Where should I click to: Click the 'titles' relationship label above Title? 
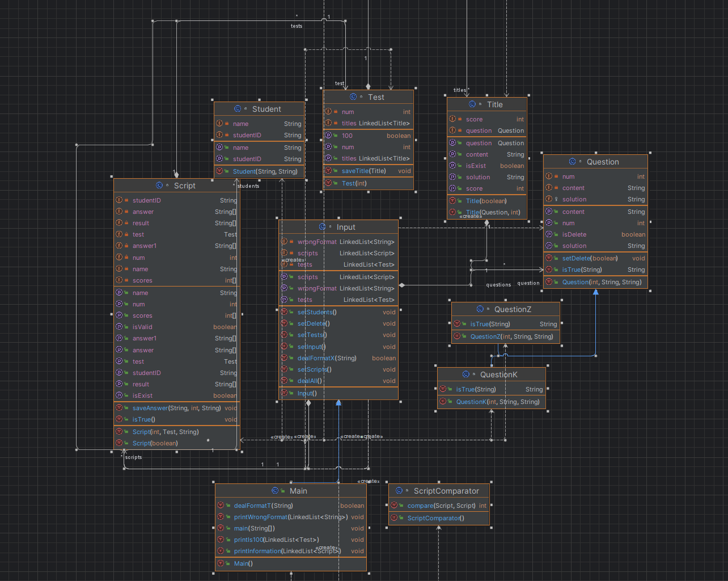460,90
